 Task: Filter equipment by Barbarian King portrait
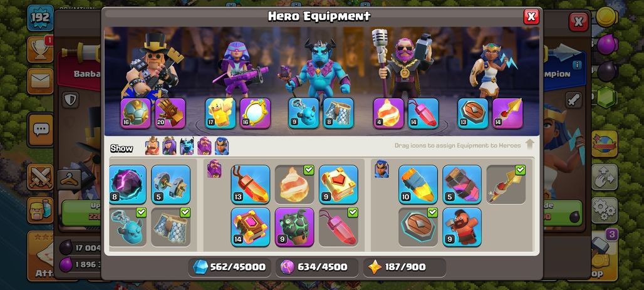pos(152,146)
